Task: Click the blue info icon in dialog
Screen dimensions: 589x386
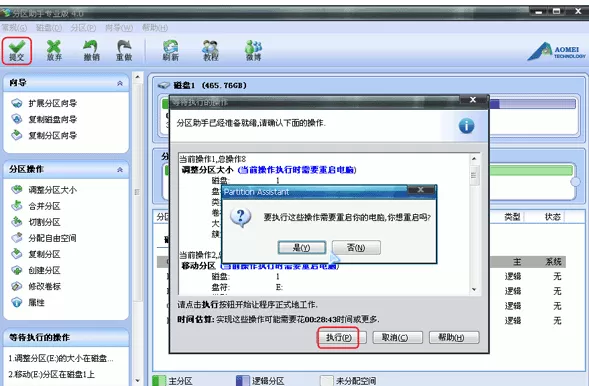Action: [x=466, y=126]
